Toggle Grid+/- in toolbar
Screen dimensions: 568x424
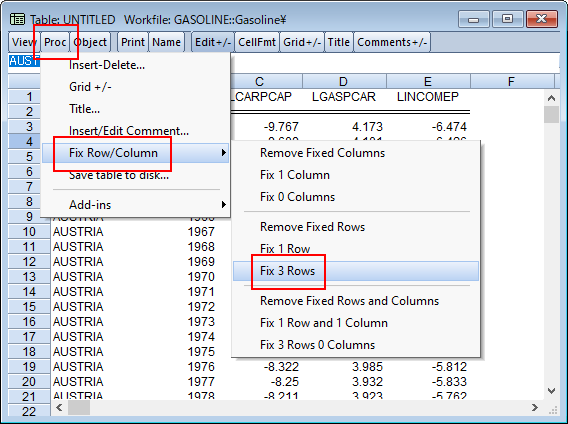tap(302, 42)
